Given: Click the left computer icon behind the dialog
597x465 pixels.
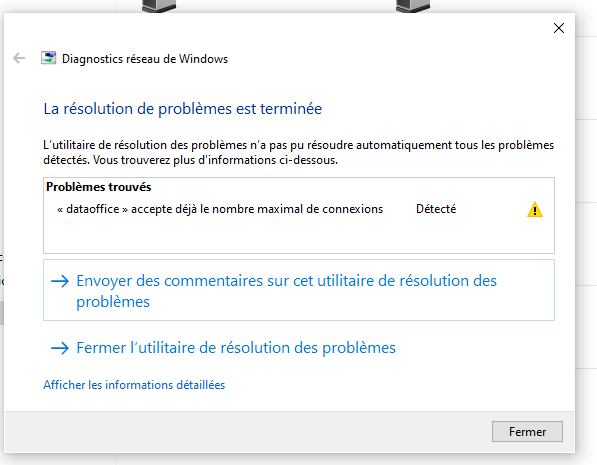Looking at the screenshot, I should point(159,6).
